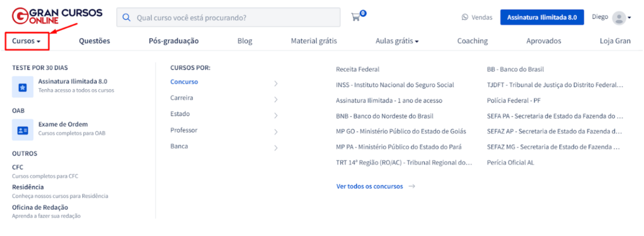The width and height of the screenshot is (644, 236).
Task: Expand the Carreira chevron
Action: 276,99
